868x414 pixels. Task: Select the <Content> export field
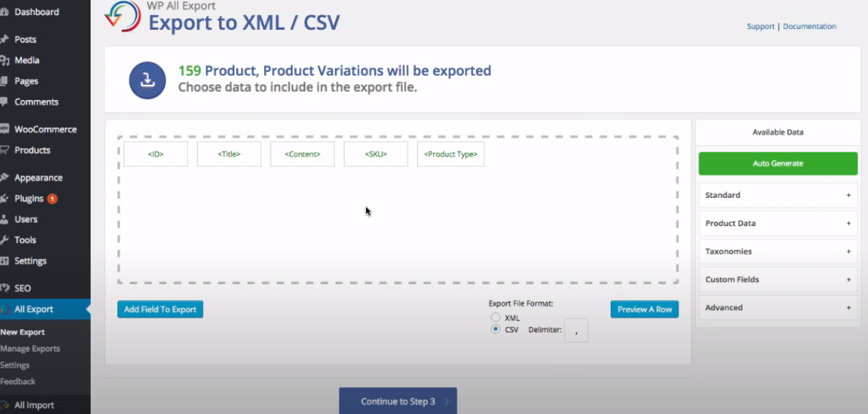pyautogui.click(x=302, y=154)
